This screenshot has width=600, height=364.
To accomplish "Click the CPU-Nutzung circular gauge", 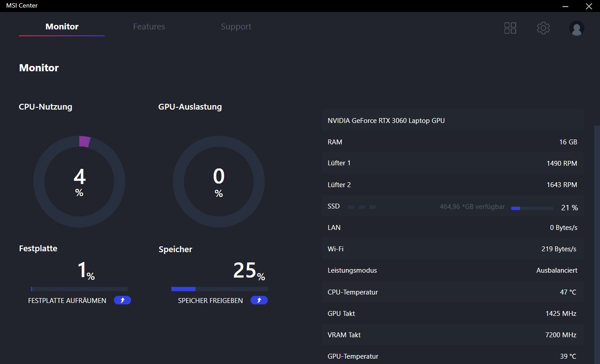I will point(79,181).
